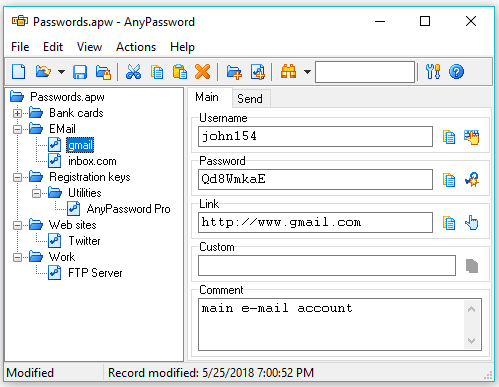Click the Password field
499x387 pixels.
point(315,179)
